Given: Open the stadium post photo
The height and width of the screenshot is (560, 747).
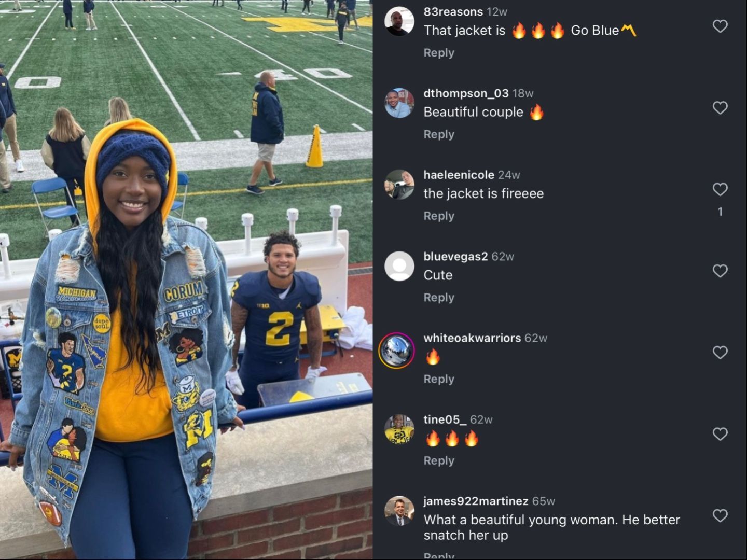Looking at the screenshot, I should point(186,280).
